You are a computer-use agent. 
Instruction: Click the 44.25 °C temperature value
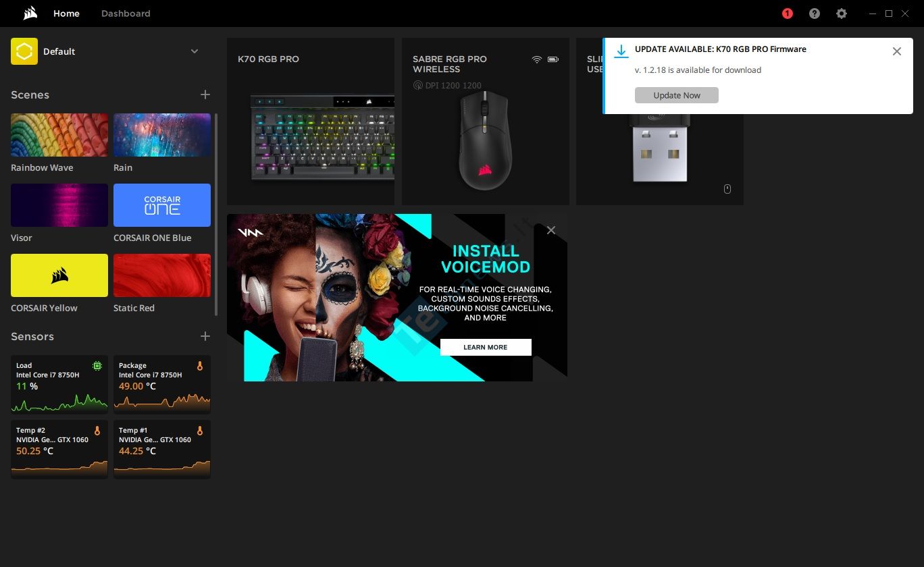coord(138,451)
